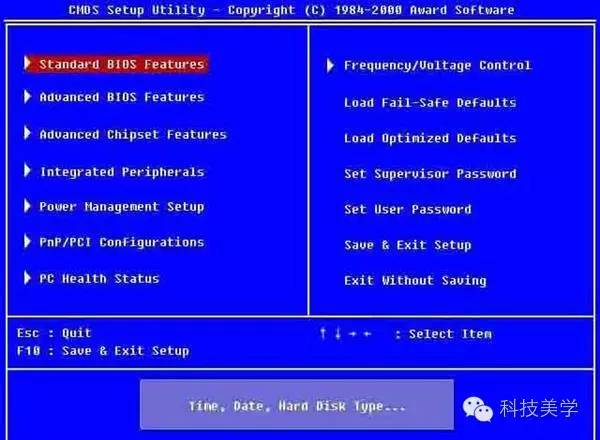
Task: Click 'F10 : Save & Exit Setup' hint
Action: coord(103,351)
